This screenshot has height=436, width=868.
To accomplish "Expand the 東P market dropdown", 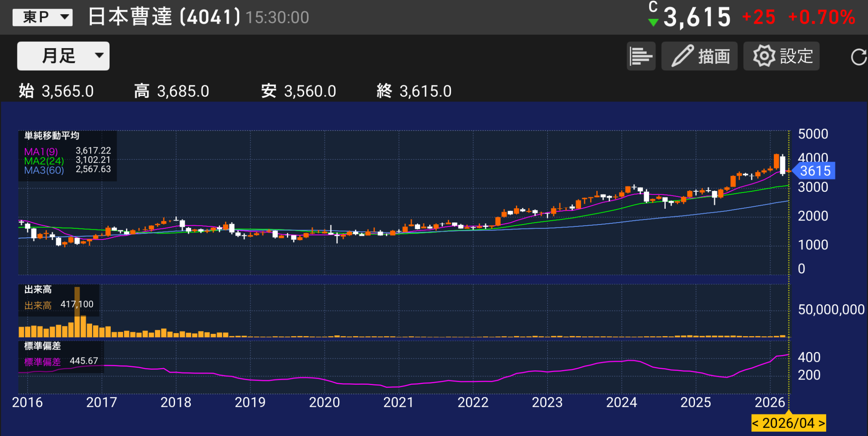I will coord(43,17).
